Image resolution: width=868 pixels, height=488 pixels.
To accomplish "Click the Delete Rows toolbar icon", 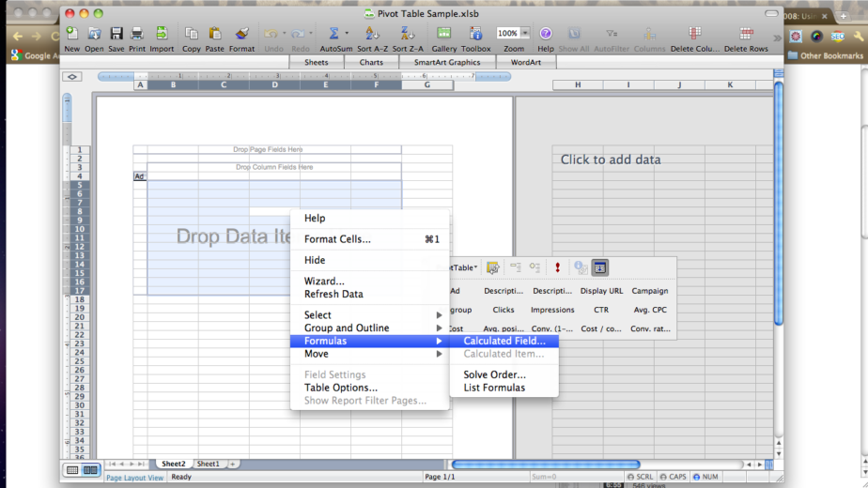I will click(746, 34).
